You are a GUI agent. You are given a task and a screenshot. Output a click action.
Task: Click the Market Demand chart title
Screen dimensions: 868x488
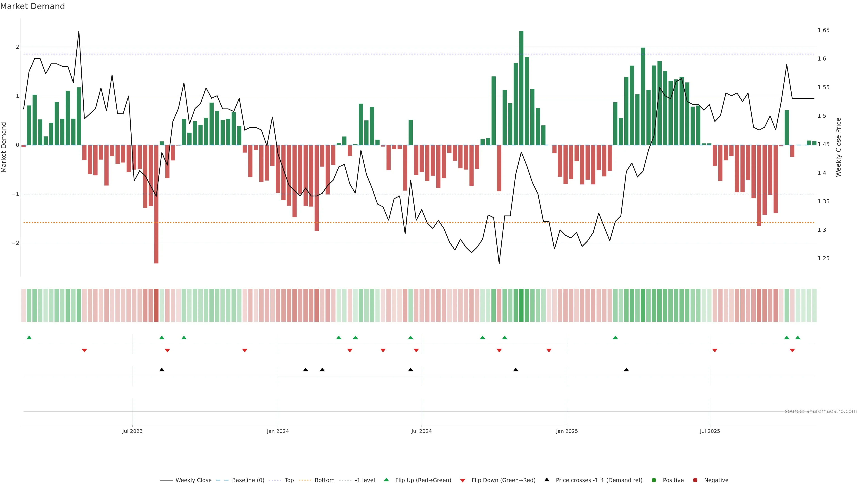pyautogui.click(x=32, y=6)
